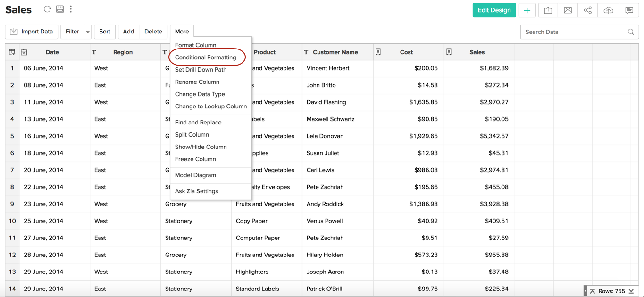This screenshot has height=297, width=644.
Task: Jump to first row arrow icon
Action: (593, 291)
